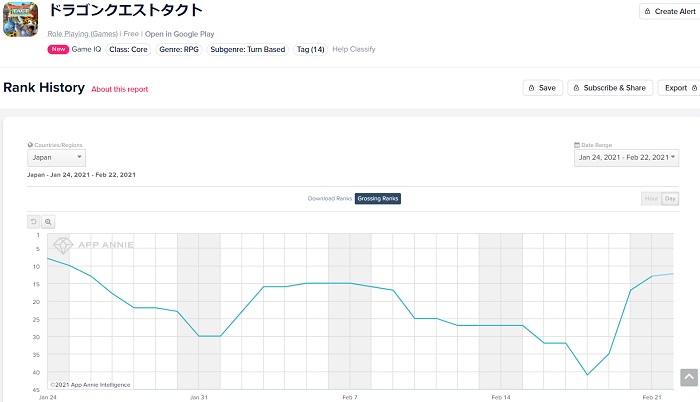Click the Game IQ label
Image resolution: width=700 pixels, height=402 pixels.
coord(86,49)
